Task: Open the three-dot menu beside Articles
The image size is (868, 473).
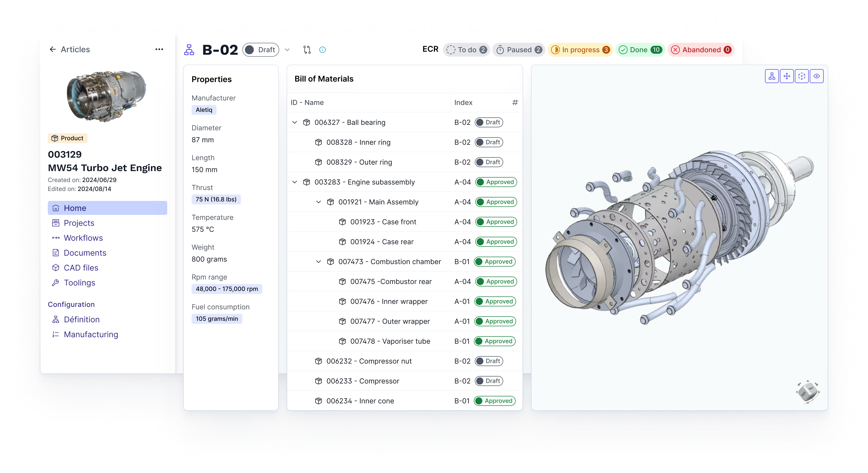Action: [x=159, y=49]
